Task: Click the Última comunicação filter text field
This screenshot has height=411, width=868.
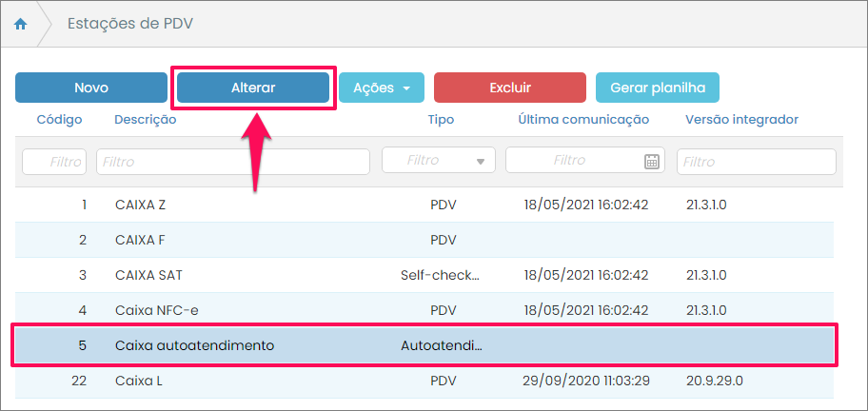Action: coord(573,161)
